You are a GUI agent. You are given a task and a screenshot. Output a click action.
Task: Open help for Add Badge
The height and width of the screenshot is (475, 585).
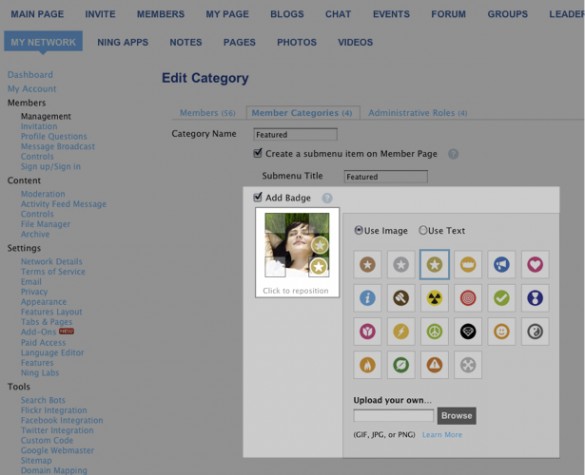327,198
